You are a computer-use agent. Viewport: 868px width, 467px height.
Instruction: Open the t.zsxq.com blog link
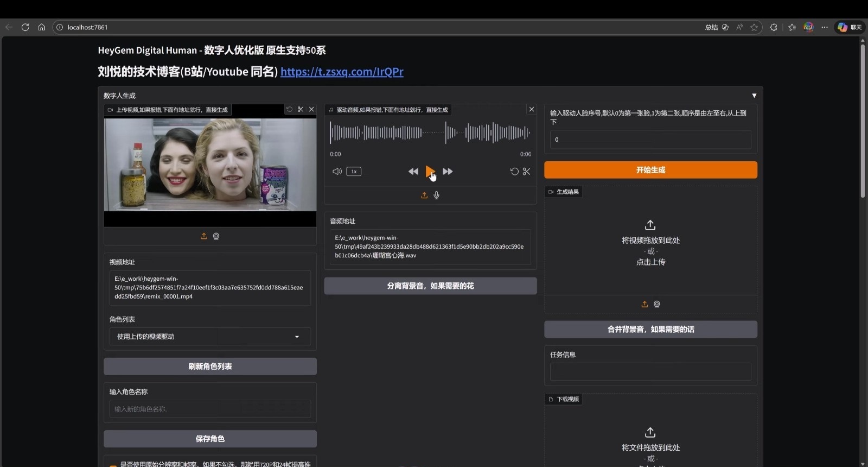point(342,72)
